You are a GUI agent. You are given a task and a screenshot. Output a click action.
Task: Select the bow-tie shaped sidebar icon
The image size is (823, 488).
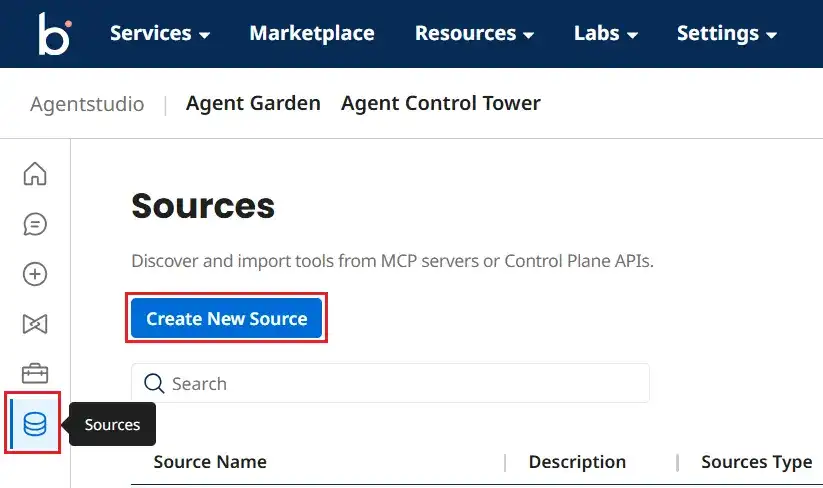pyautogui.click(x=35, y=324)
